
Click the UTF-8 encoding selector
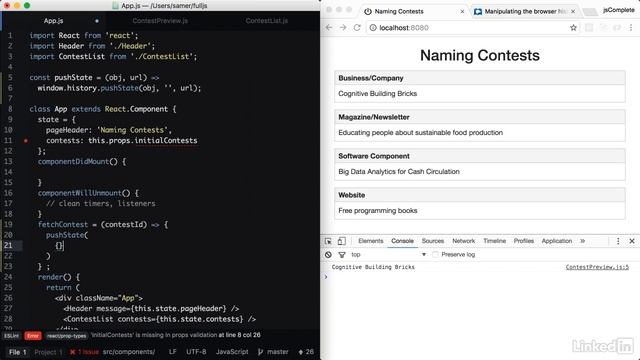point(196,351)
